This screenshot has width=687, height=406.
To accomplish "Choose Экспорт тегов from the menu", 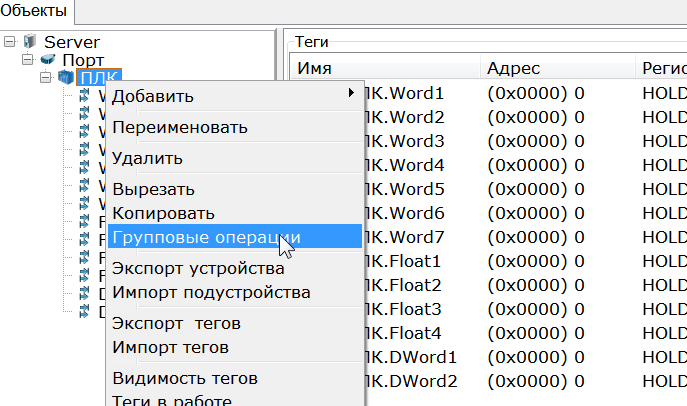I will (x=176, y=323).
